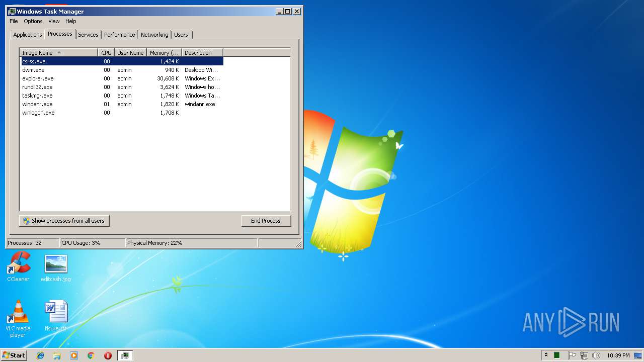Select the editcash.jpg desktop file

(56, 268)
